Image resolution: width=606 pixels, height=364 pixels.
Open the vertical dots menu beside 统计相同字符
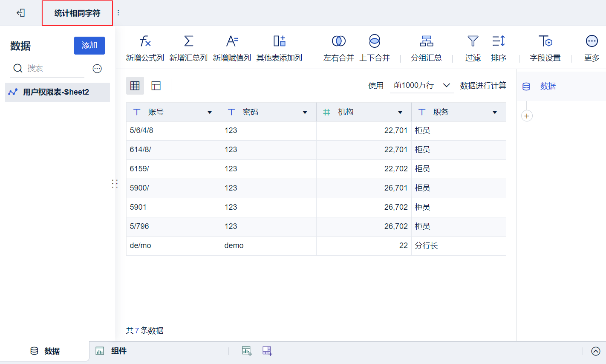[x=118, y=13]
